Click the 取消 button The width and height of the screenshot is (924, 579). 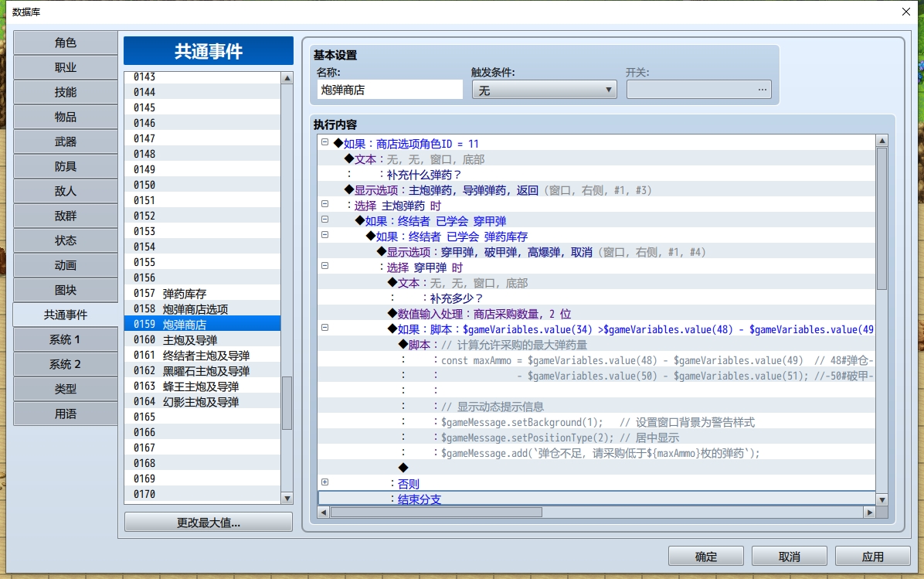click(790, 557)
